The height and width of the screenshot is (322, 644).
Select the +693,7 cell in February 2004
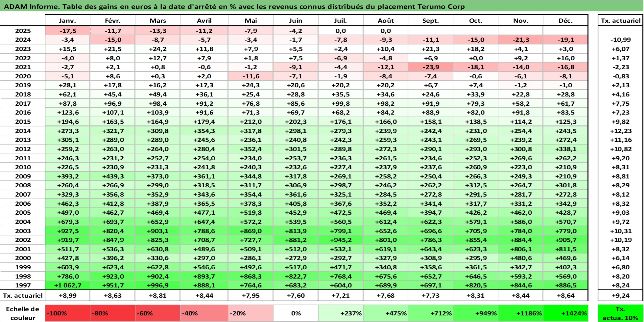click(112, 222)
